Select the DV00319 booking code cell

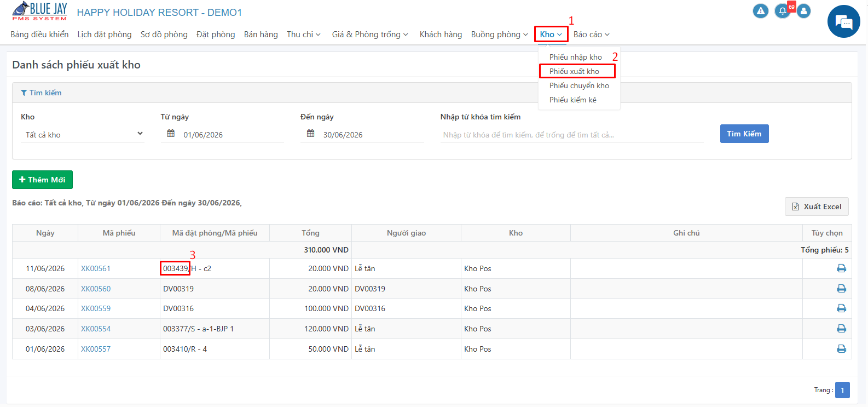click(x=215, y=289)
